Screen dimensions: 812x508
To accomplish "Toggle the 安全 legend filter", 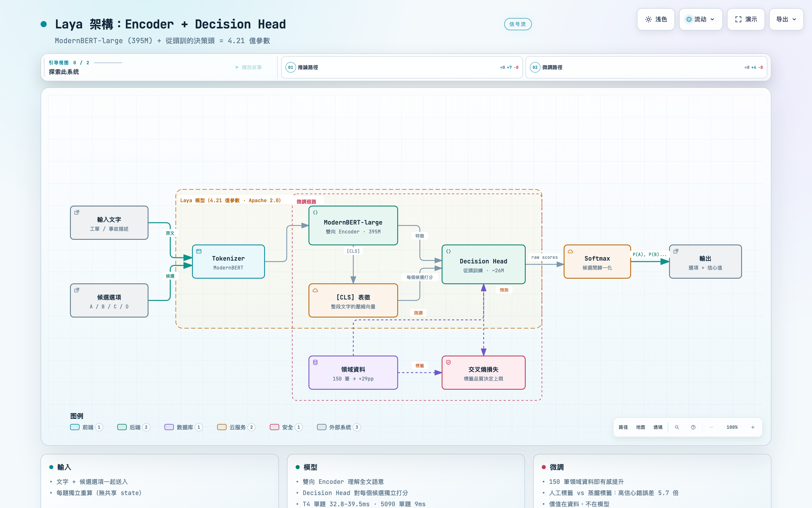I will [x=286, y=427].
